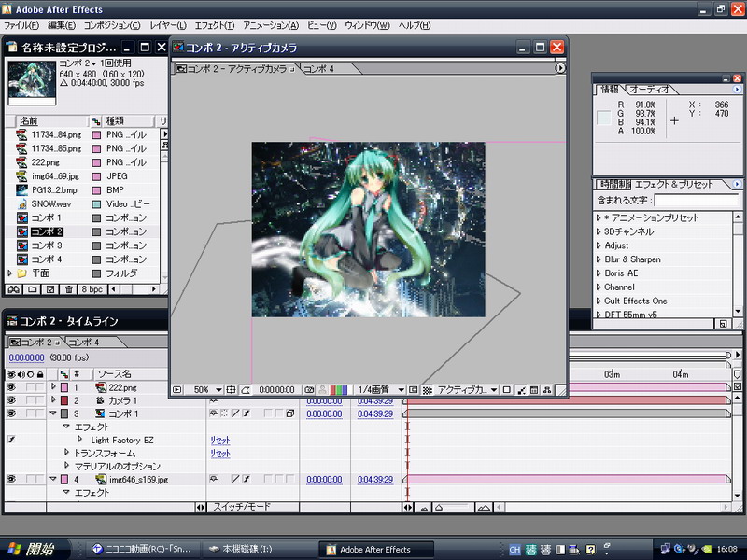Click info panel color sample swatch
The image size is (747, 560).
603,118
